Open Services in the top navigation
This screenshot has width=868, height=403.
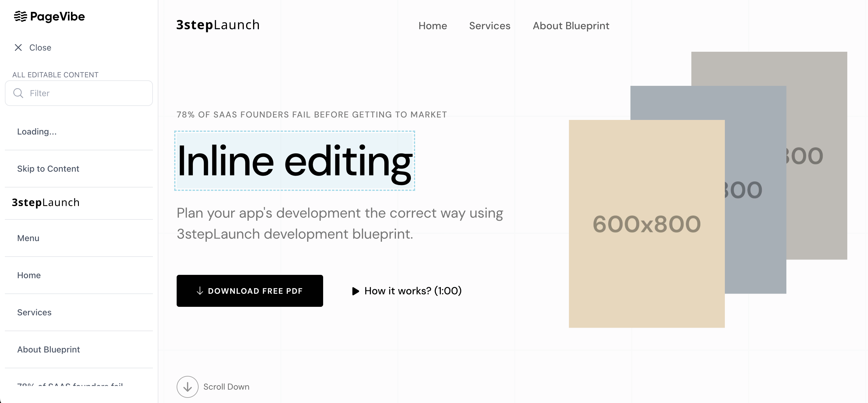pyautogui.click(x=490, y=26)
